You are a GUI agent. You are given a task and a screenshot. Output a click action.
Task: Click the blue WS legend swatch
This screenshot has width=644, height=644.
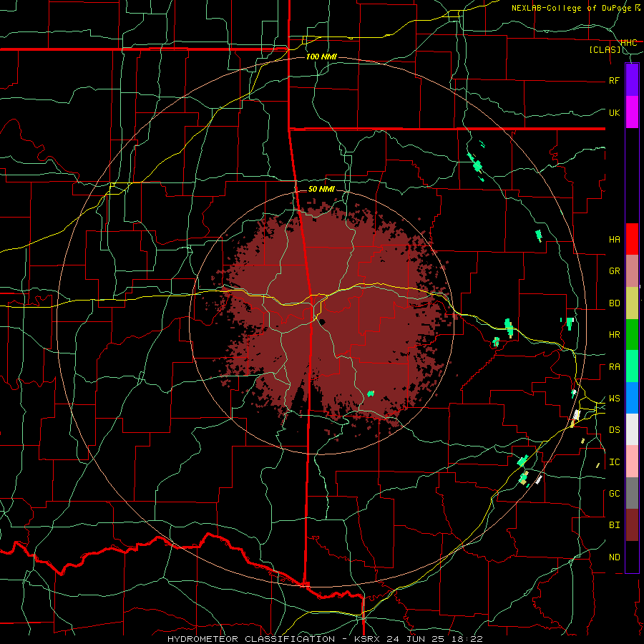pos(632,398)
